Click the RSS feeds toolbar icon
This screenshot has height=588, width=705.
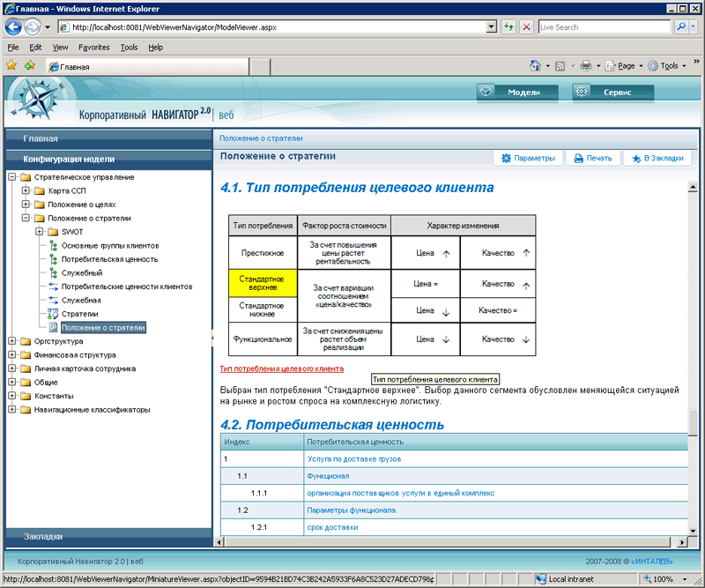(560, 66)
